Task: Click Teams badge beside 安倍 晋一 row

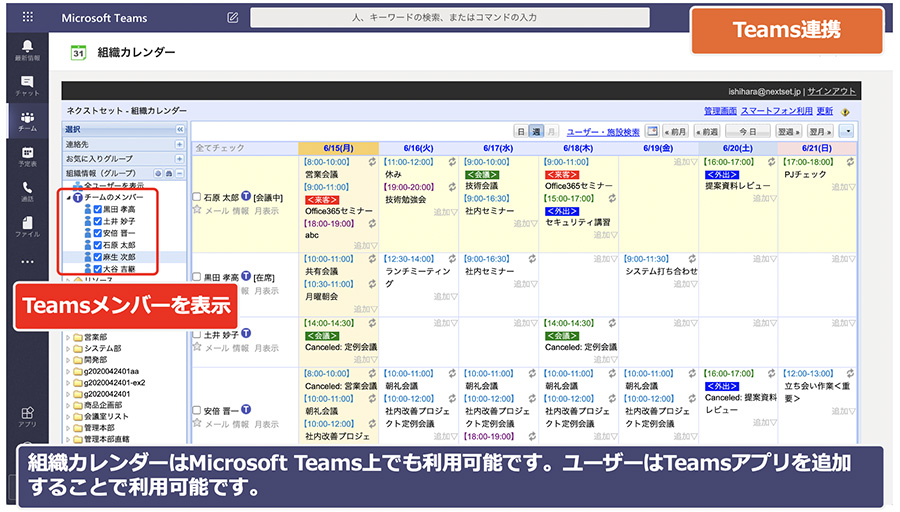Action: click(x=246, y=409)
